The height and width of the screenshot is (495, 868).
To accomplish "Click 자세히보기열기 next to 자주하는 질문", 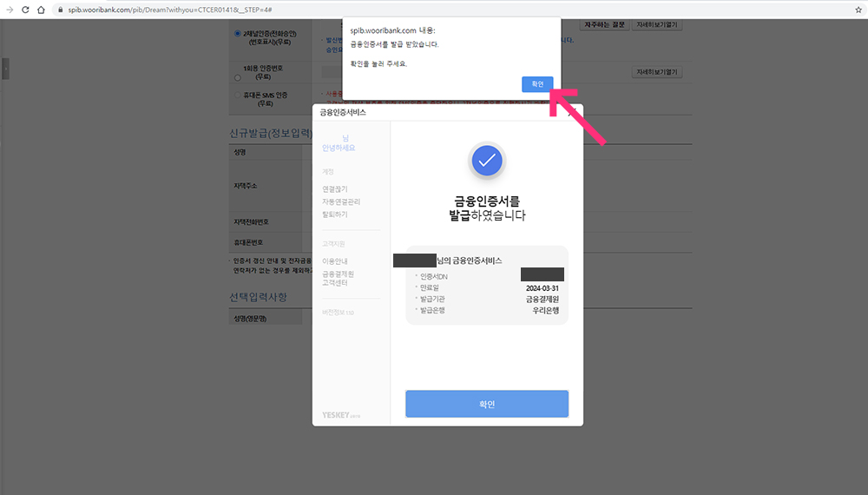I will click(x=657, y=25).
